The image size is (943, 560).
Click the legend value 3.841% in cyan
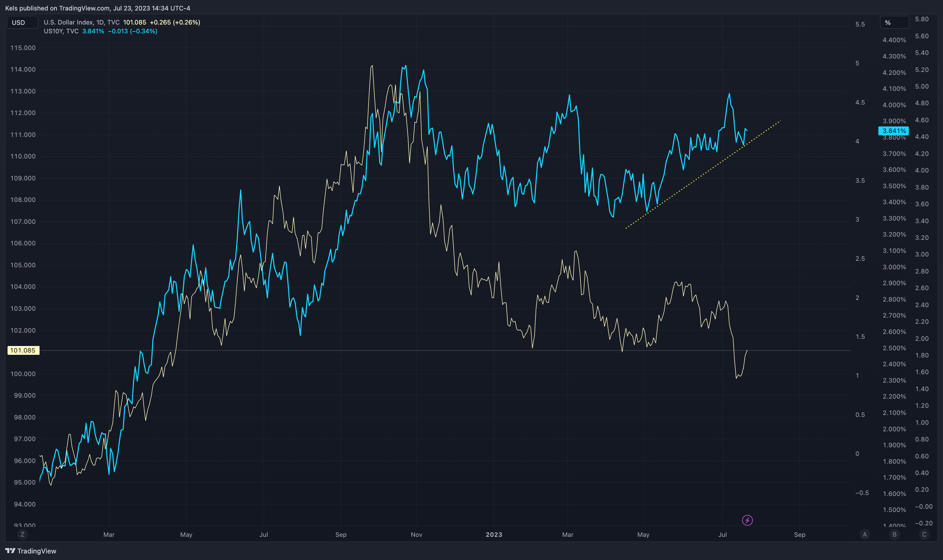93,31
